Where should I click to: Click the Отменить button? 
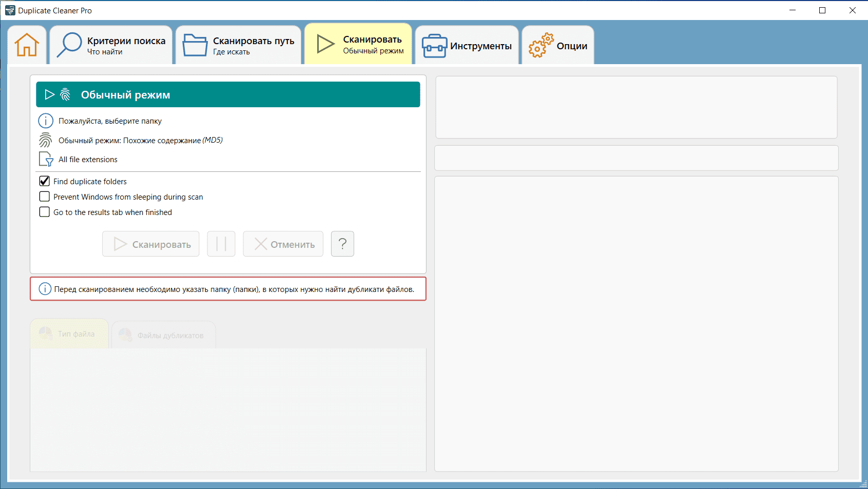coord(283,244)
